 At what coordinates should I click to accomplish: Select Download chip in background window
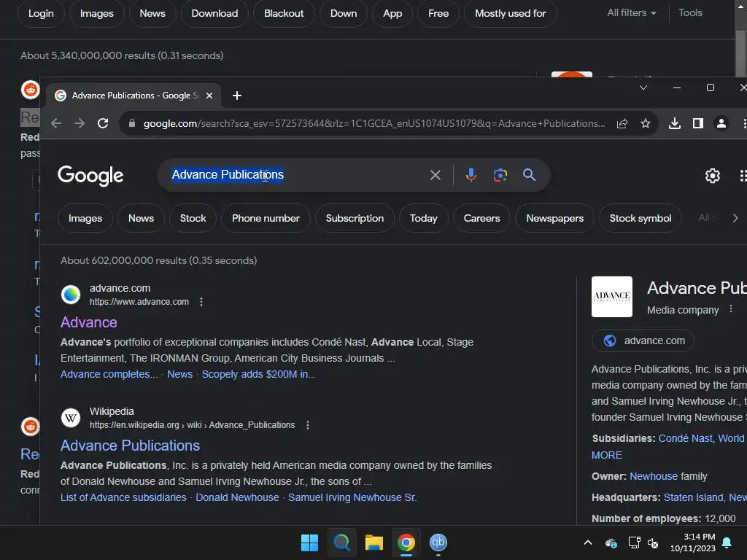click(214, 13)
